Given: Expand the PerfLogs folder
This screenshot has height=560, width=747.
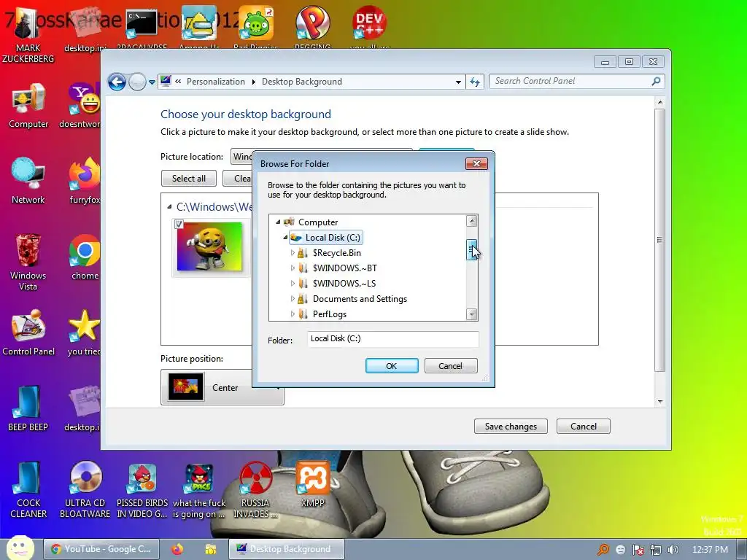Looking at the screenshot, I should pos(293,314).
